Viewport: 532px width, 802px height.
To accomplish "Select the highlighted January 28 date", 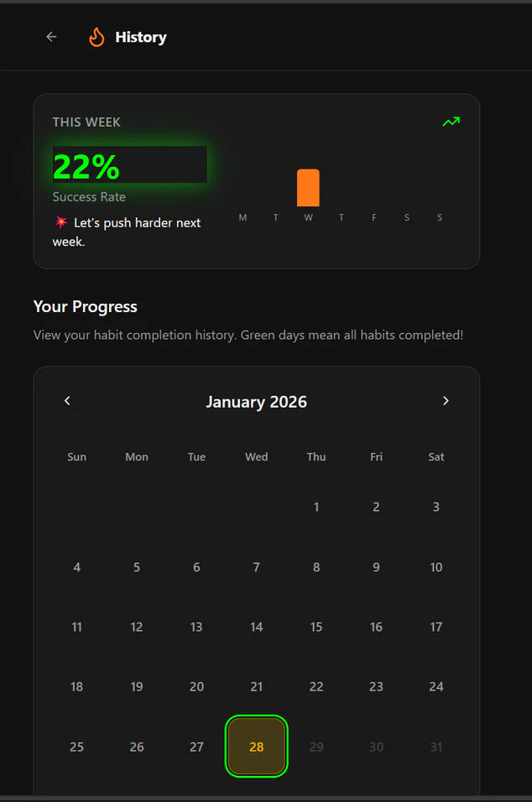I will [256, 746].
